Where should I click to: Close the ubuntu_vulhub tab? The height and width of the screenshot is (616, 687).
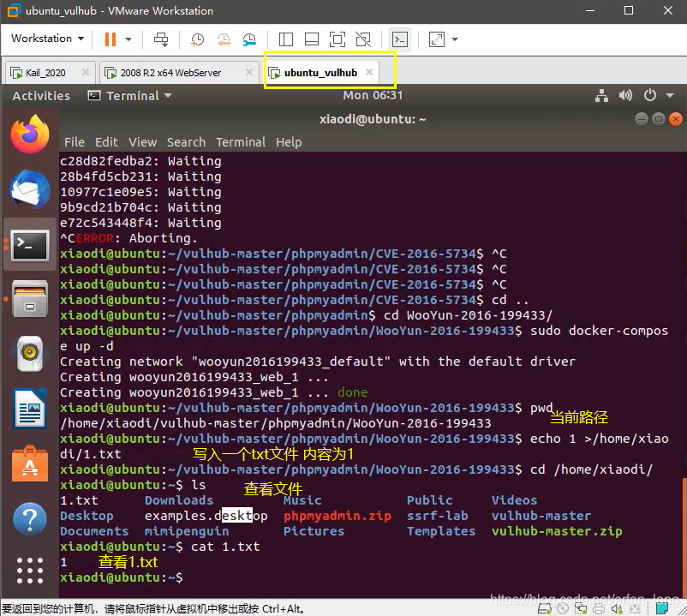point(369,72)
